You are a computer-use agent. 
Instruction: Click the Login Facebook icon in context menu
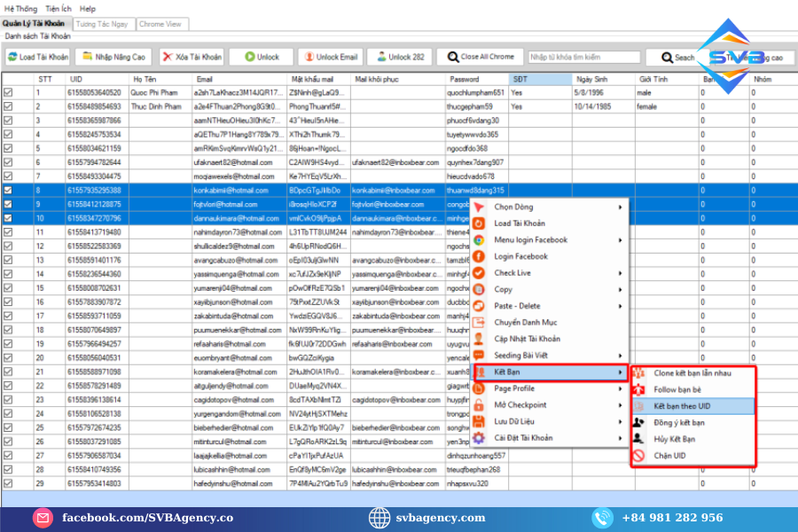click(479, 256)
